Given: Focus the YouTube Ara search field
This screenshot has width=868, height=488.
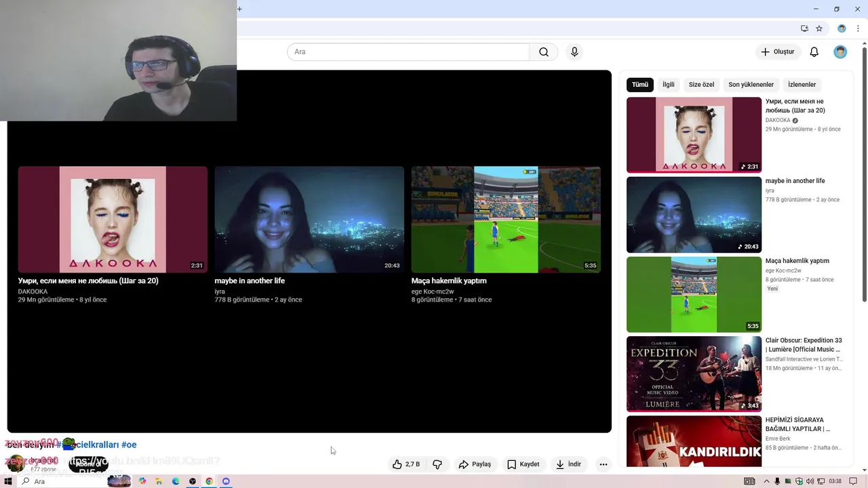Looking at the screenshot, I should click(x=408, y=52).
